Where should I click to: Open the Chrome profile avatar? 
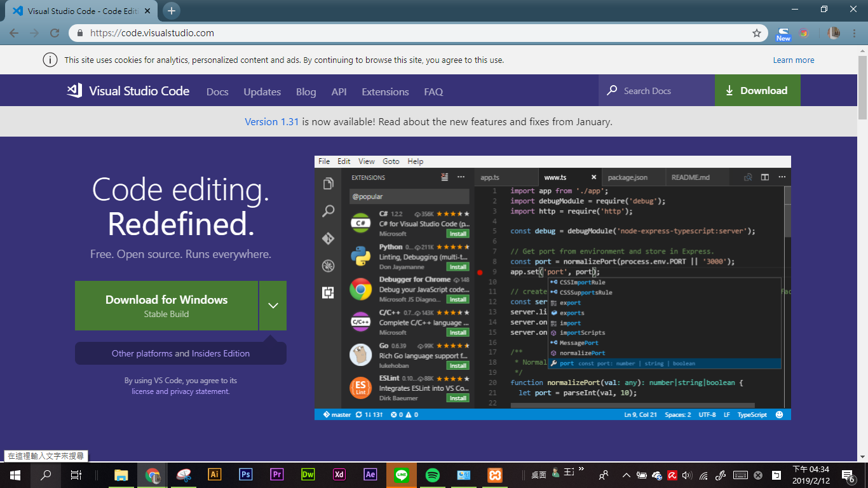tap(834, 33)
